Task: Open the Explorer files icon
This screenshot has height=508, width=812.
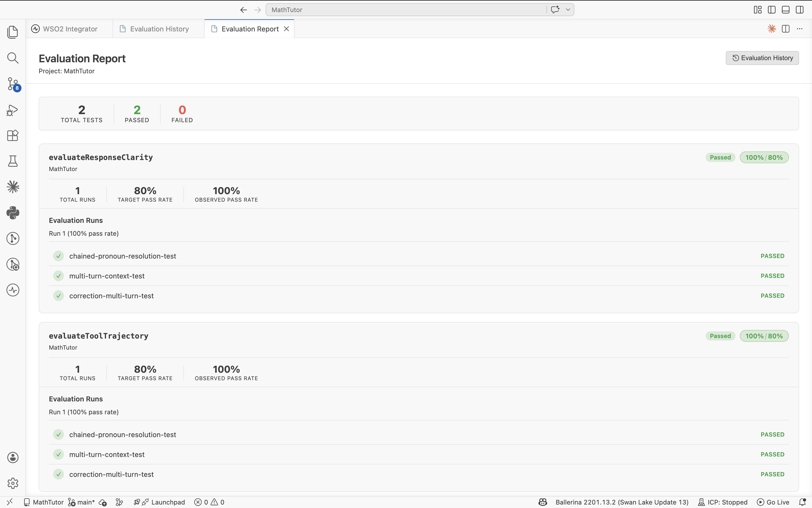Action: pyautogui.click(x=13, y=32)
